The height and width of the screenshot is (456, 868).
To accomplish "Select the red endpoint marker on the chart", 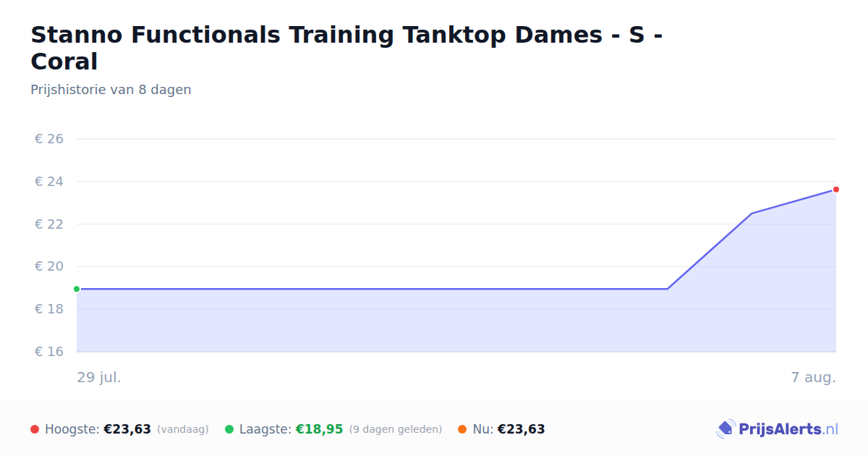I will (x=835, y=190).
